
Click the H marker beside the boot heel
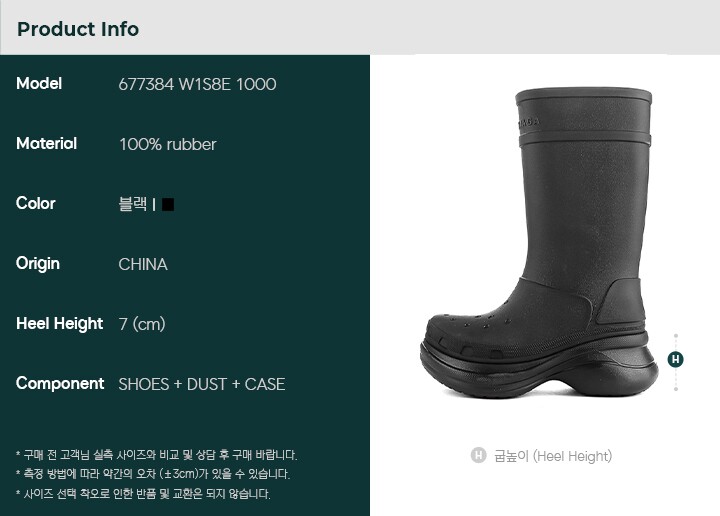[675, 359]
